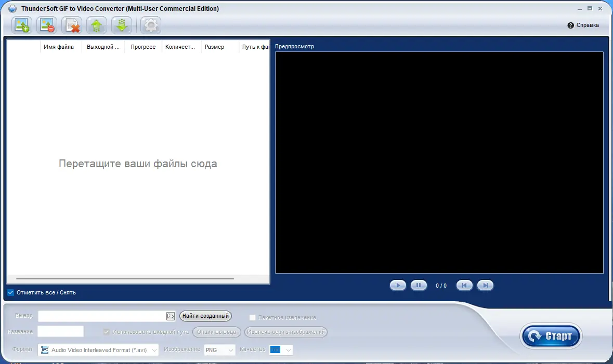Viewport: 613px width, 364px height.
Task: Open the Формат dropdown list
Action: coord(154,349)
